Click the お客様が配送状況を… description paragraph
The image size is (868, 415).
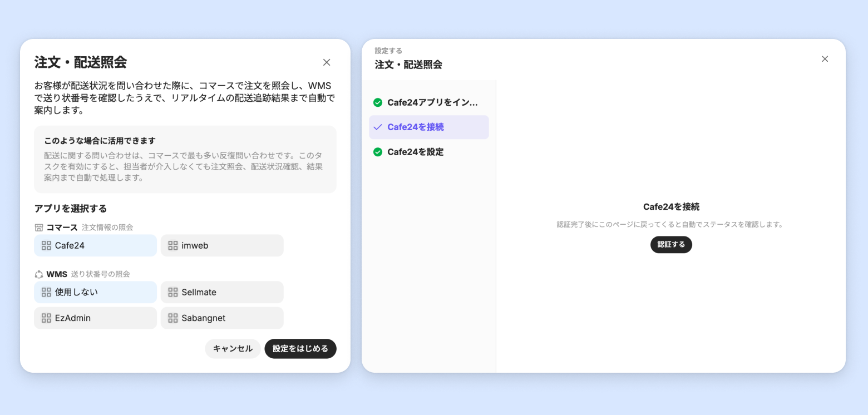click(185, 98)
